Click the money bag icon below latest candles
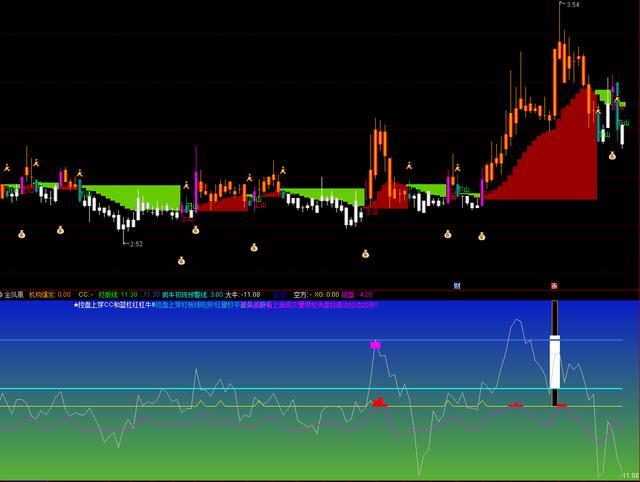 (x=612, y=155)
